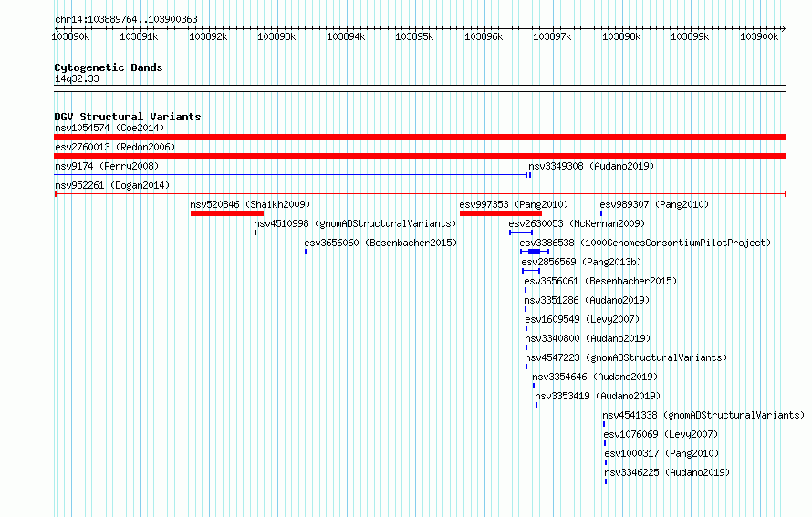812x517 pixels.
Task: Select the esv1076069 (Levy2007) label
Action: click(661, 434)
